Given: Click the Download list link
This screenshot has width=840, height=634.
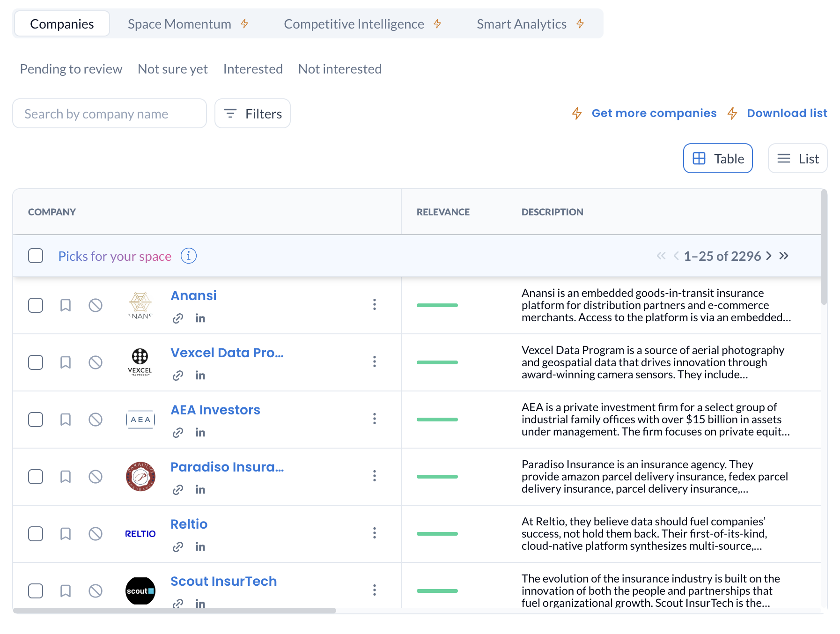Looking at the screenshot, I should pyautogui.click(x=787, y=113).
